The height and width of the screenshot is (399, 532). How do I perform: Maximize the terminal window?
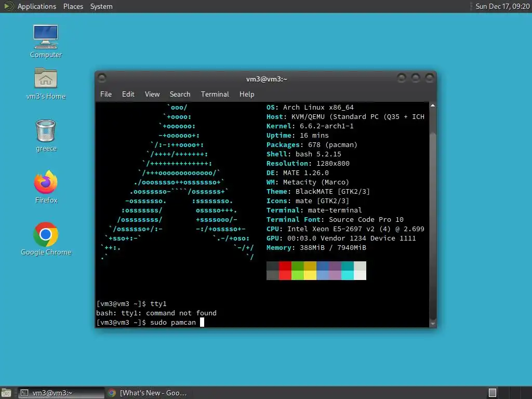416,78
